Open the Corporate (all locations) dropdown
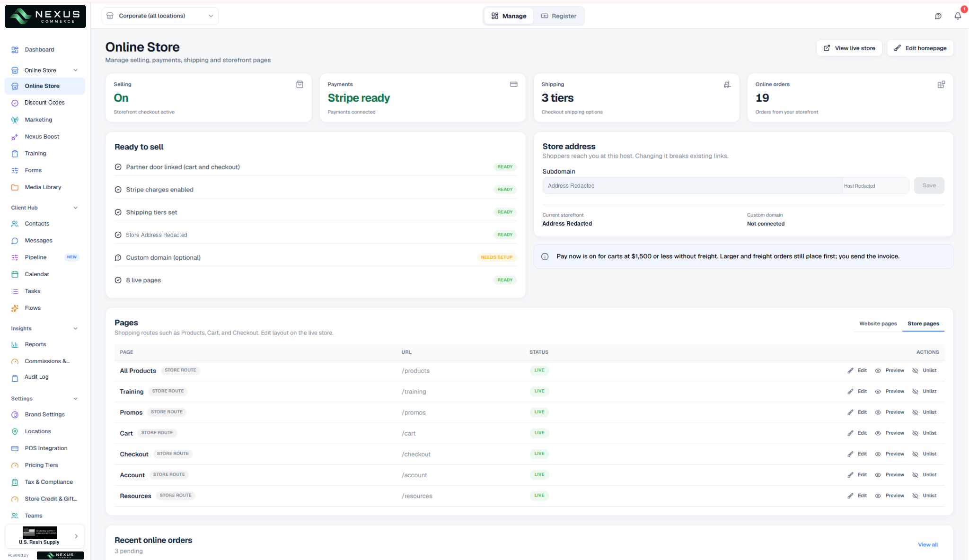969x560 pixels. (160, 16)
